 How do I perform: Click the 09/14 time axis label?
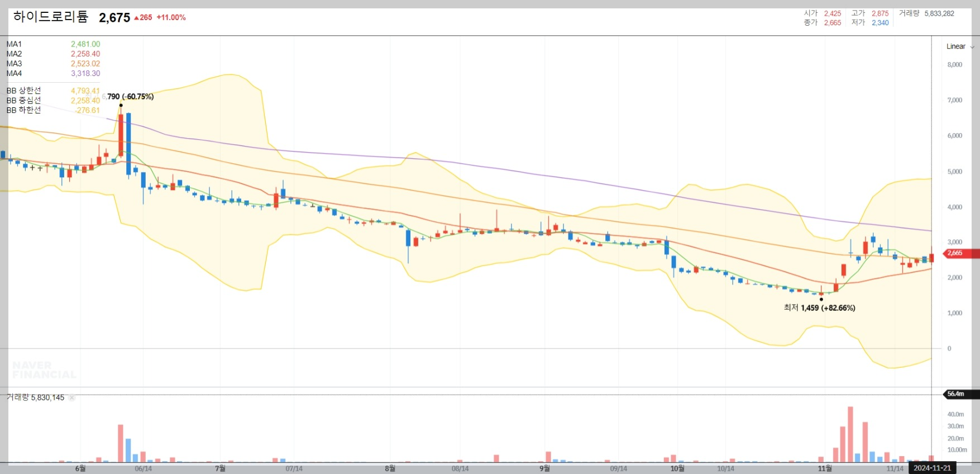(x=618, y=469)
